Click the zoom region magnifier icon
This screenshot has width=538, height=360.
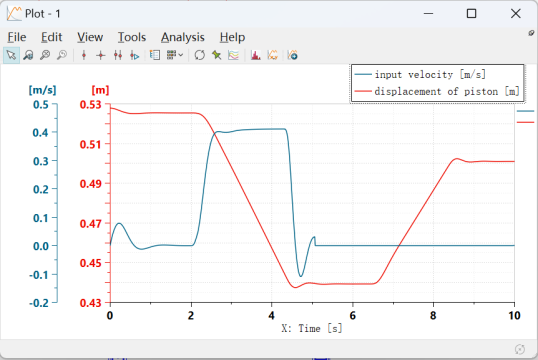coord(28,55)
